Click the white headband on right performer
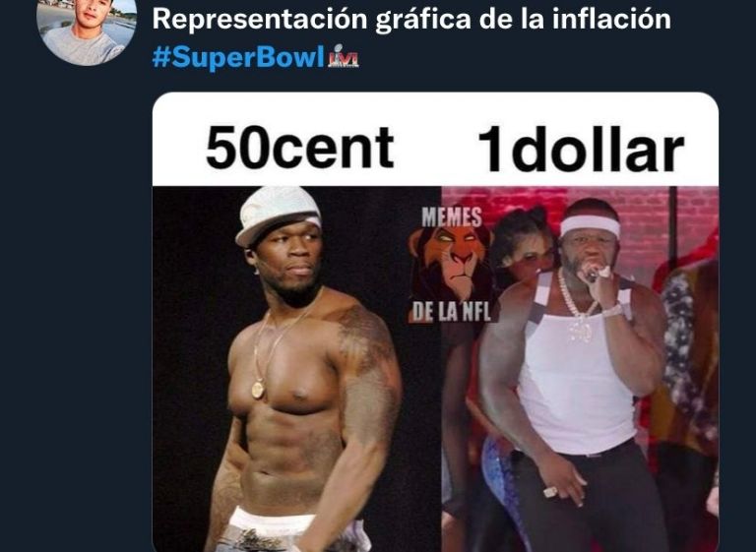756x552 pixels. click(x=590, y=224)
